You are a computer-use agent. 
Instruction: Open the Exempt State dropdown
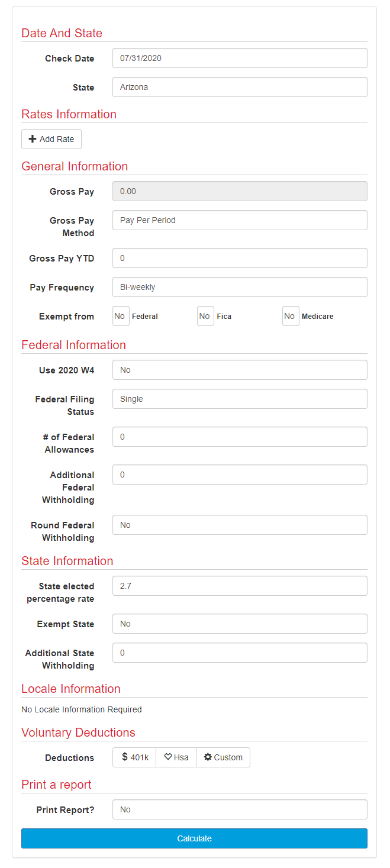click(x=240, y=624)
